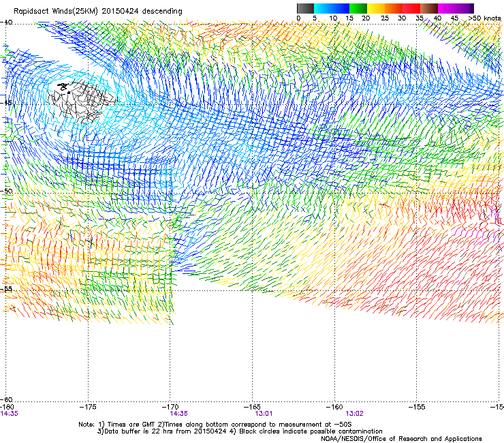Click the black contamination circle marker in gray barbs
This screenshot has height=443, width=504.
(69, 93)
